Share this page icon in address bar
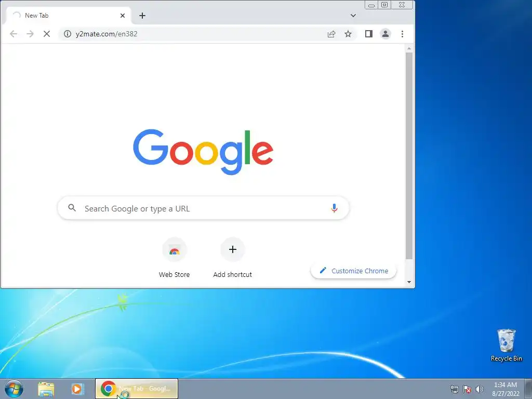This screenshot has height=399, width=532. (x=331, y=34)
